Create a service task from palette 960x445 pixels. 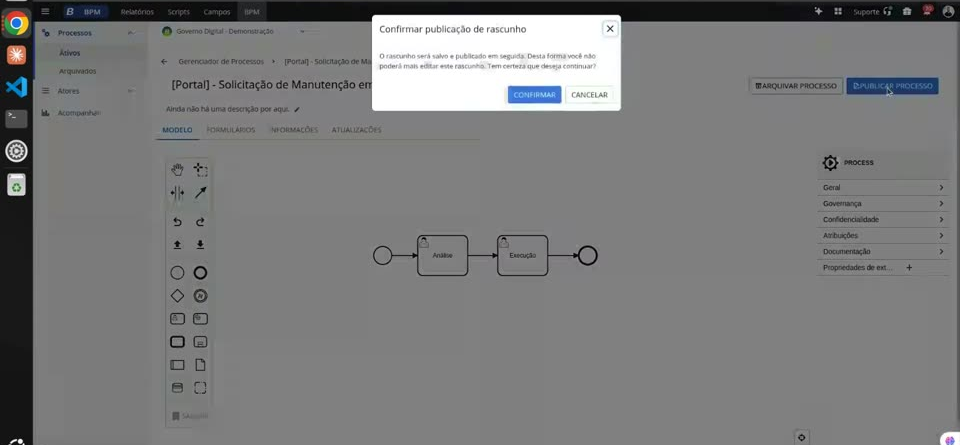click(x=200, y=319)
